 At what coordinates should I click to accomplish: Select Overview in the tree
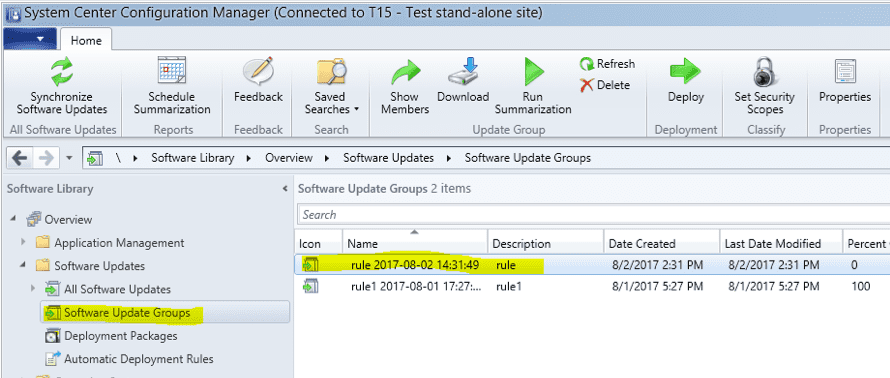(68, 220)
